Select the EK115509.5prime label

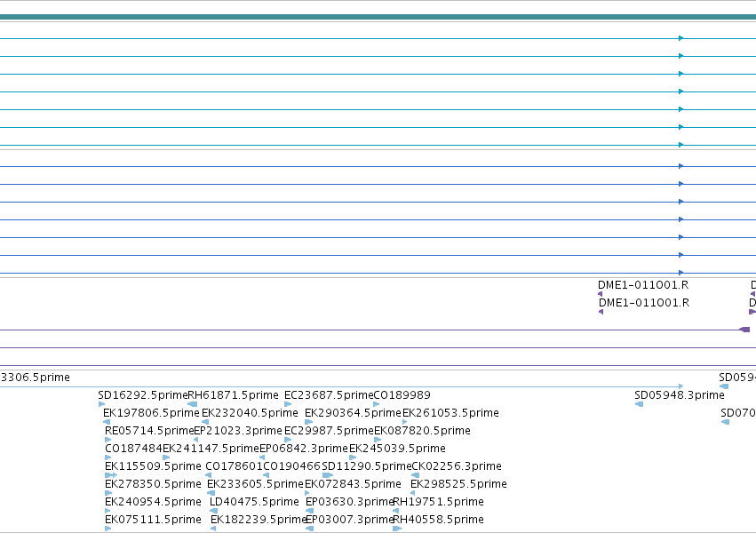153,466
